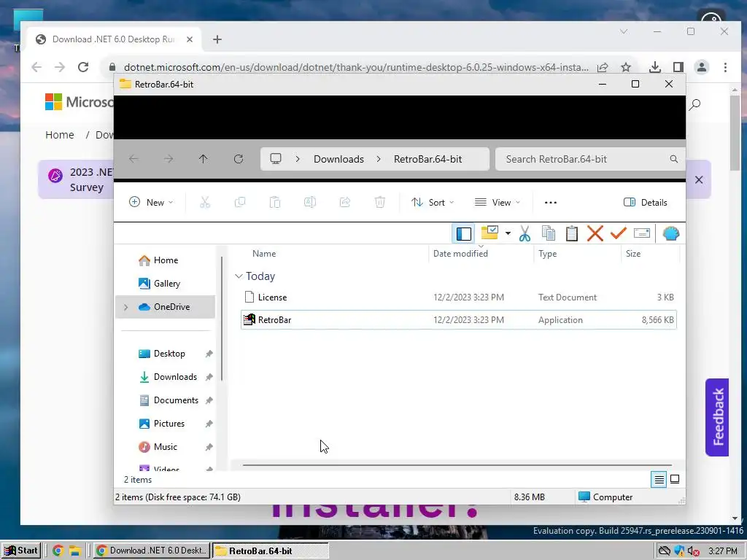The height and width of the screenshot is (560, 747).
Task: Open the Sort dropdown menu
Action: coord(433,203)
